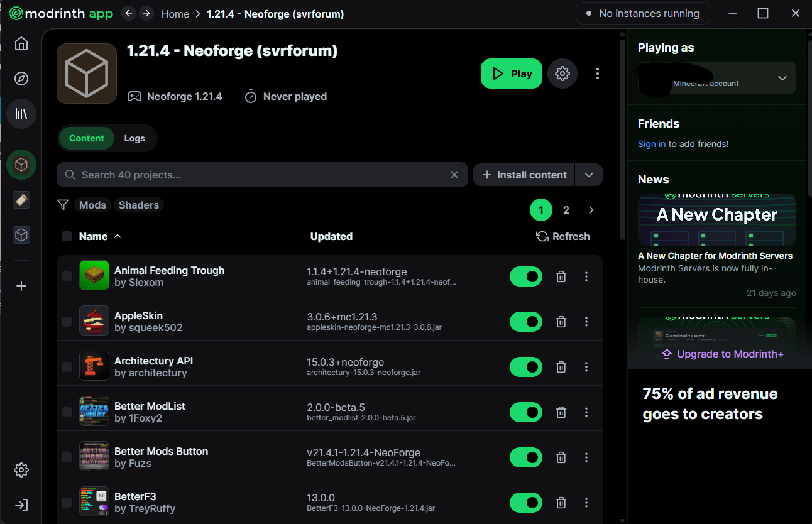This screenshot has height=524, width=812.
Task: Check the Better ModList row checkbox
Action: point(67,412)
